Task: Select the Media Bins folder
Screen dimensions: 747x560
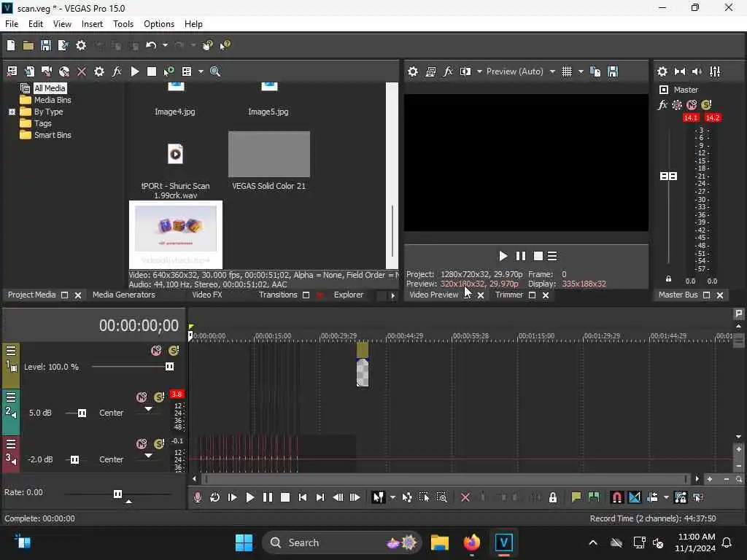Action: coord(53,100)
